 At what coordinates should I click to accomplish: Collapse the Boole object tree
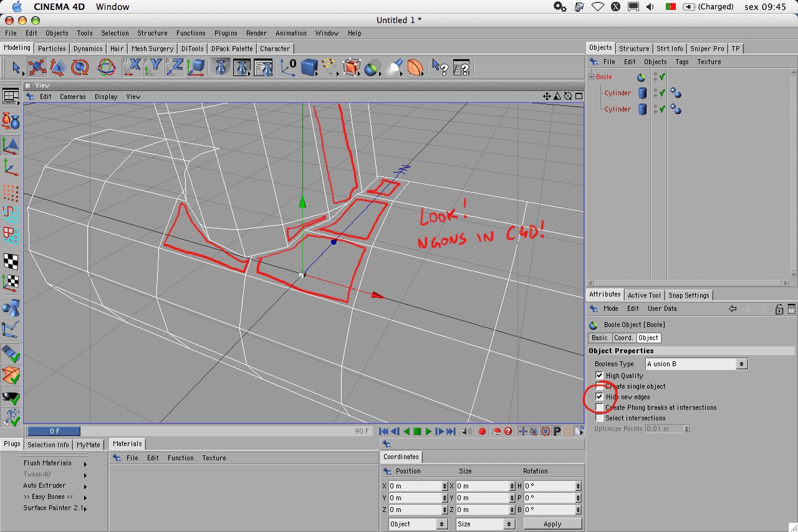(x=592, y=77)
